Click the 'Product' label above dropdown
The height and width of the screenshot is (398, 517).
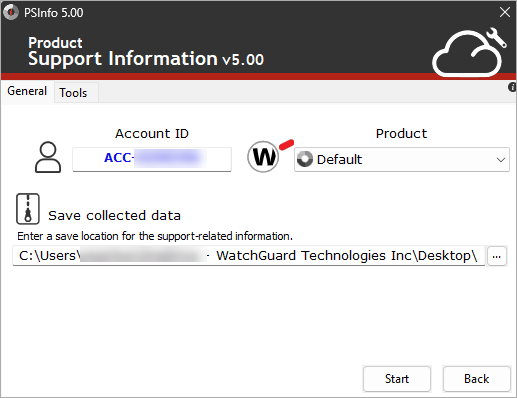[x=401, y=134]
